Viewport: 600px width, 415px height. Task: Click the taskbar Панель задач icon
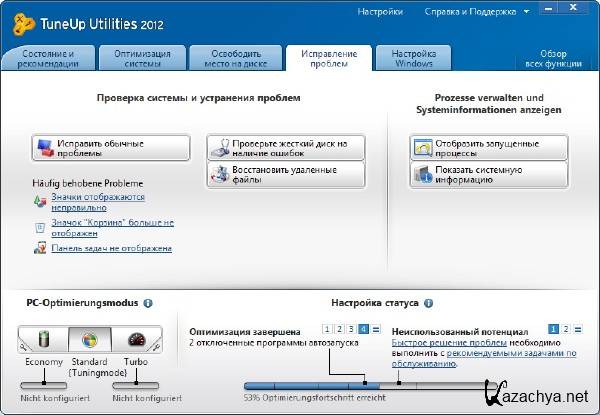coord(39,248)
